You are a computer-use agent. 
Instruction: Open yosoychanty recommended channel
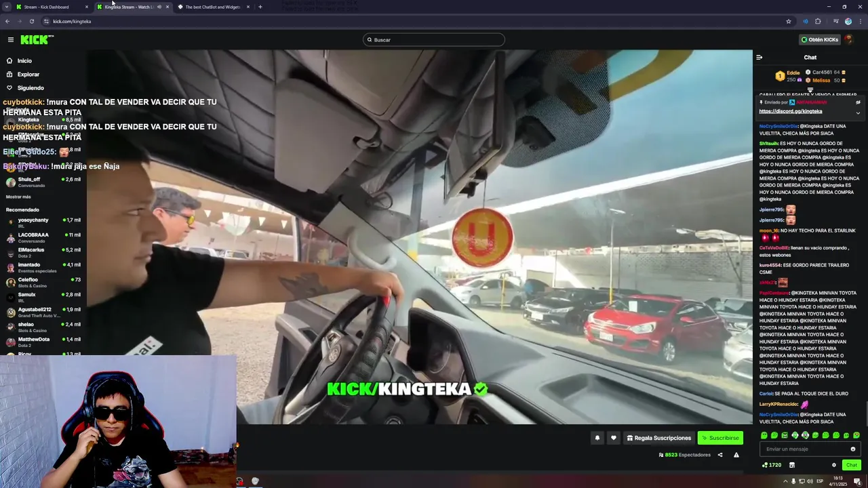[x=43, y=222]
